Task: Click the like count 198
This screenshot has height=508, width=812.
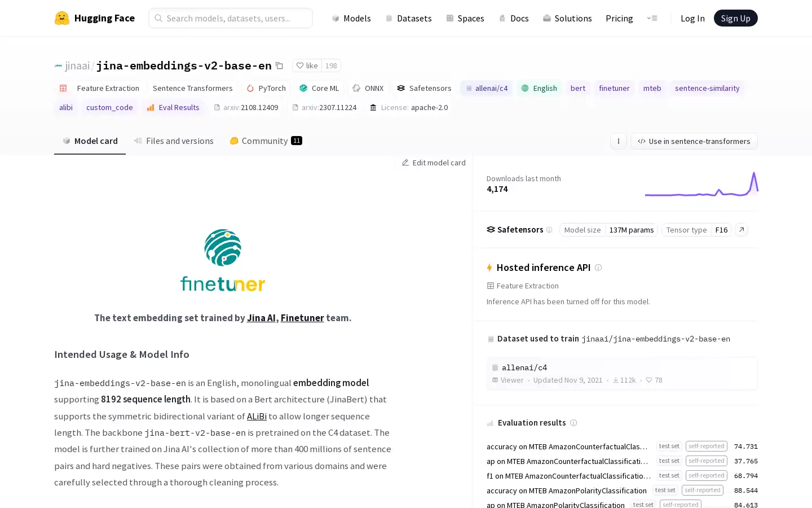Action: click(x=331, y=65)
